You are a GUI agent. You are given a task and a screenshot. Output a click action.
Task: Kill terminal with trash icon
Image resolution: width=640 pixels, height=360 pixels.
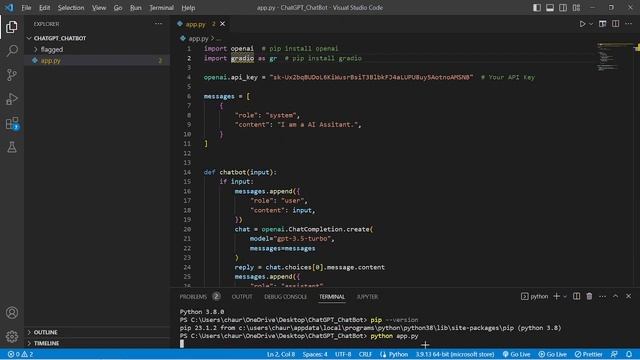[589, 296]
